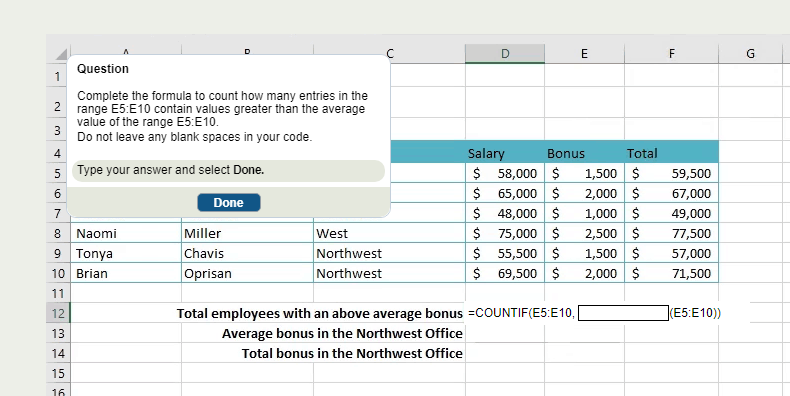Click salary cell showing 55,500

(505, 253)
